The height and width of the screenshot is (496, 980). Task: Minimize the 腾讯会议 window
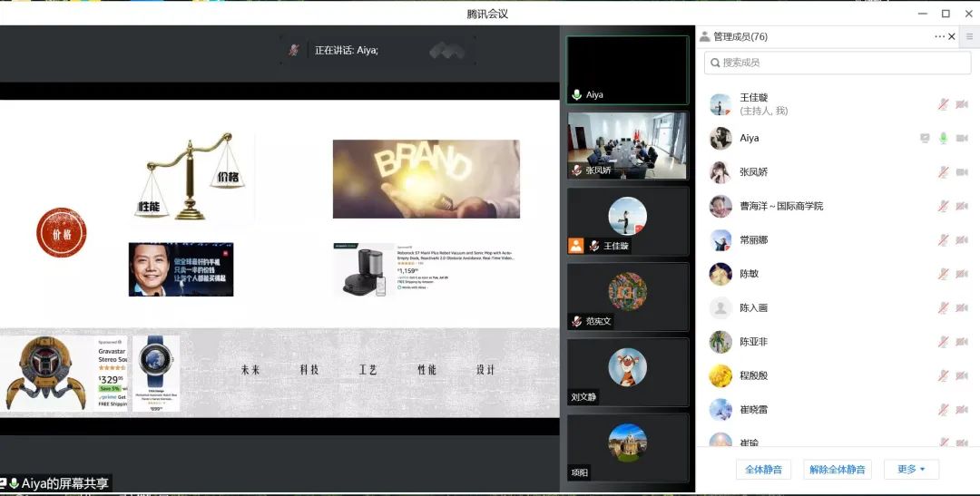[x=923, y=14]
